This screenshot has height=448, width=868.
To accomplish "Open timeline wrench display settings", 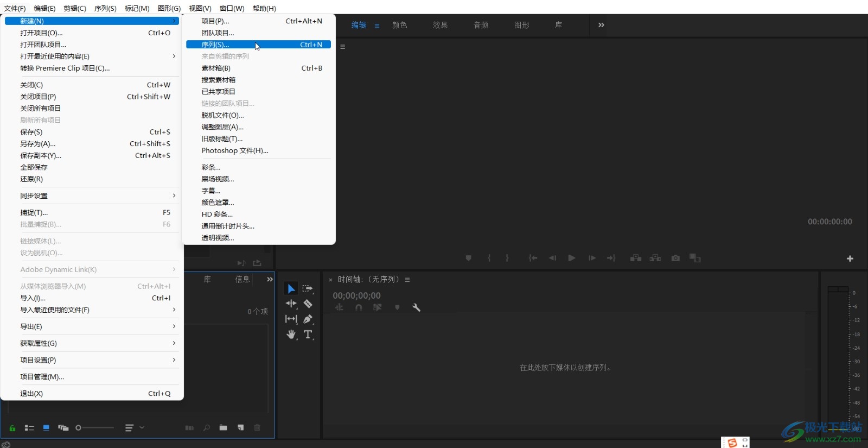I will pyautogui.click(x=417, y=307).
